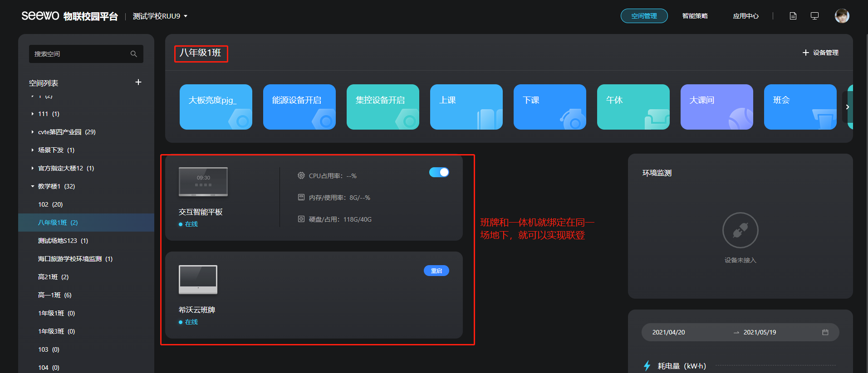Toggle the interactive smart panel power switch
868x373 pixels.
click(439, 172)
